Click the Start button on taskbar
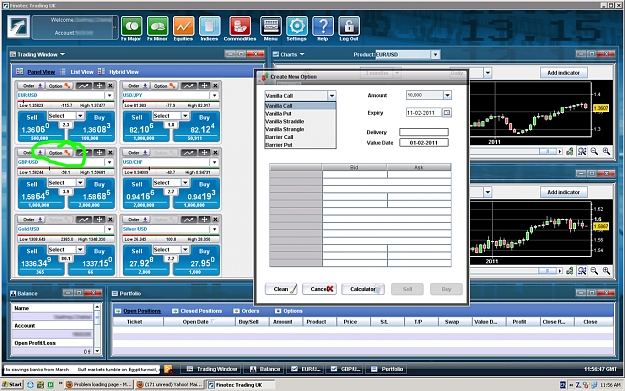 [x=12, y=385]
